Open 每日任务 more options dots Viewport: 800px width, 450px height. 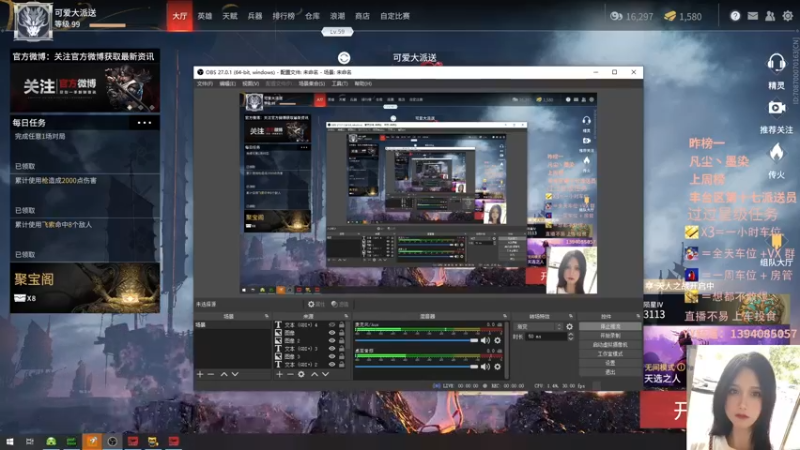click(x=144, y=123)
